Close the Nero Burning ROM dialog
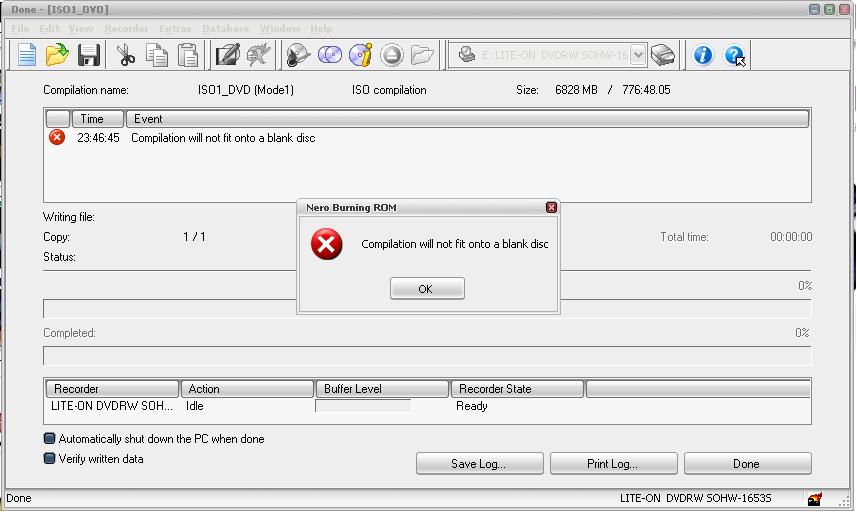The image size is (857, 512). (551, 207)
